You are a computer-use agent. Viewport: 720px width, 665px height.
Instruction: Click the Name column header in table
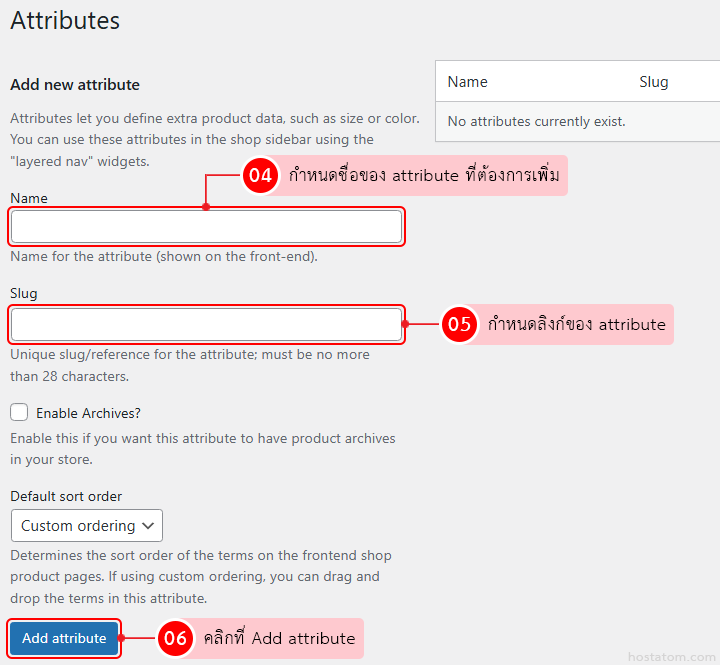pyautogui.click(x=467, y=82)
